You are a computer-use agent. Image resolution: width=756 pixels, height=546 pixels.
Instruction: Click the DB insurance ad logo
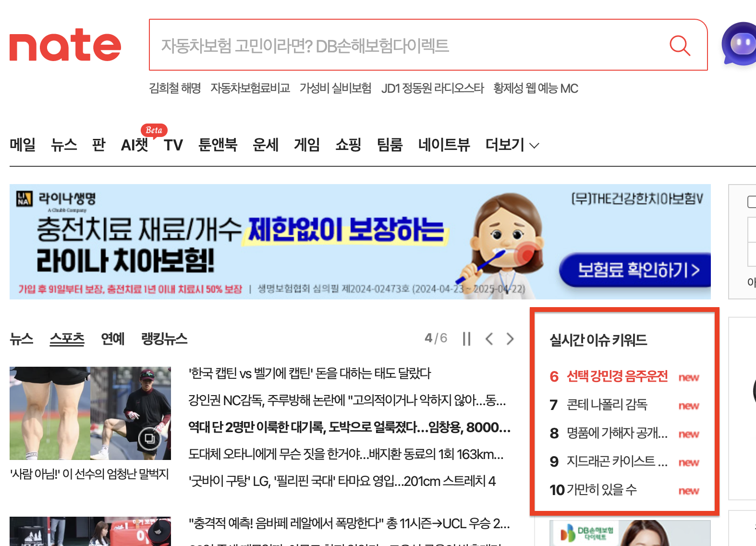coord(587,534)
